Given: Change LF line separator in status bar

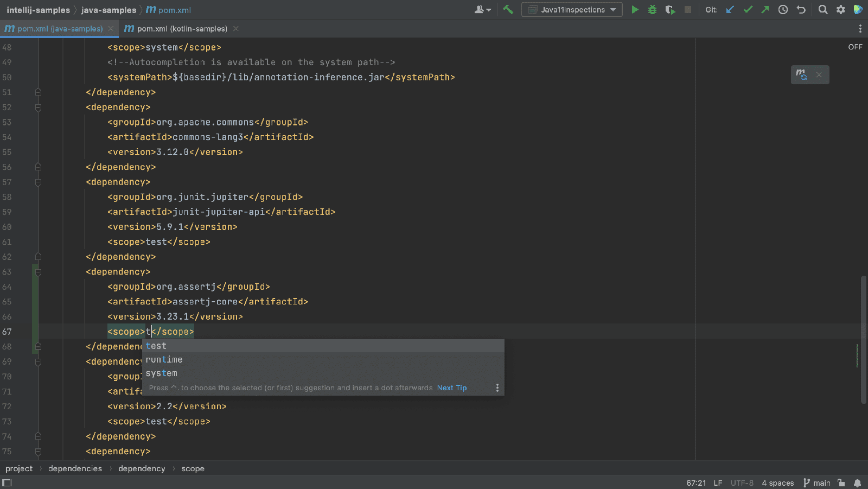Looking at the screenshot, I should (x=718, y=483).
